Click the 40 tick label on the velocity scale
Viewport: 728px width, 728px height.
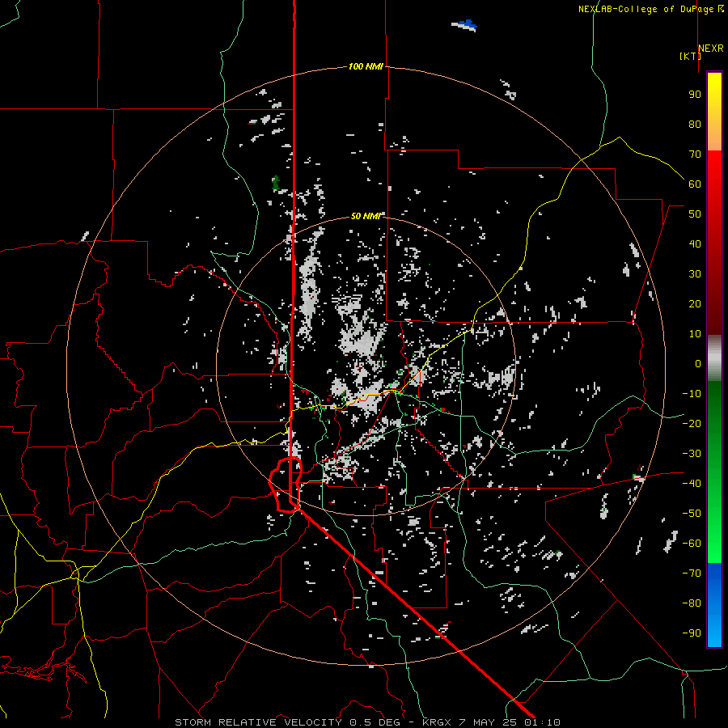click(695, 244)
